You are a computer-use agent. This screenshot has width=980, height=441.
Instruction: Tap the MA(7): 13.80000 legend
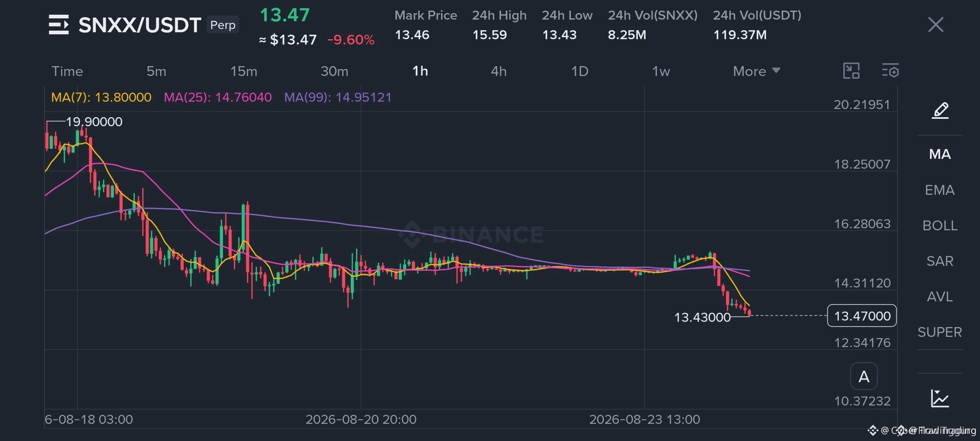101,97
